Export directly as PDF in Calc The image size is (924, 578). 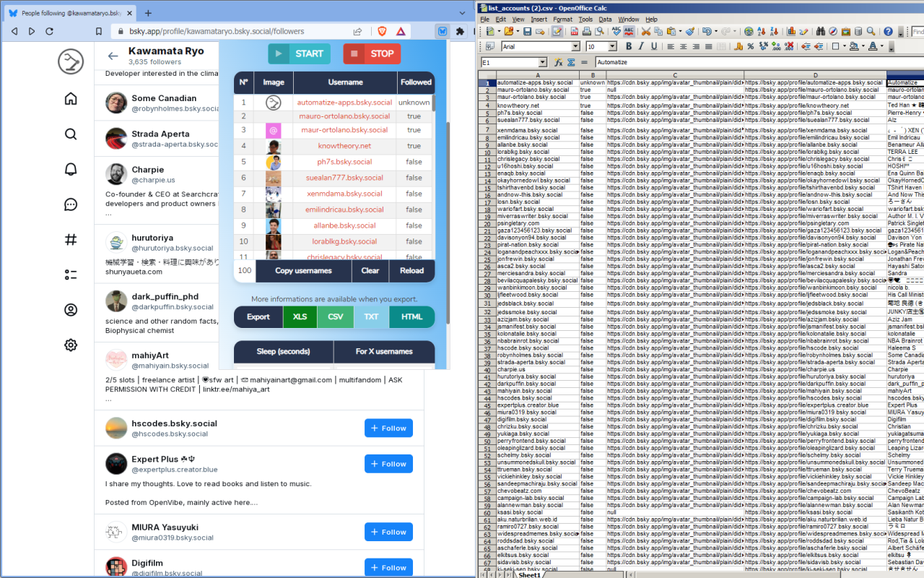pos(575,32)
